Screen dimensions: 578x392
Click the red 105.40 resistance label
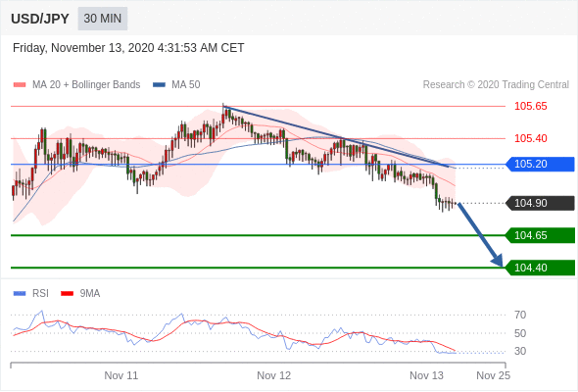(531, 138)
